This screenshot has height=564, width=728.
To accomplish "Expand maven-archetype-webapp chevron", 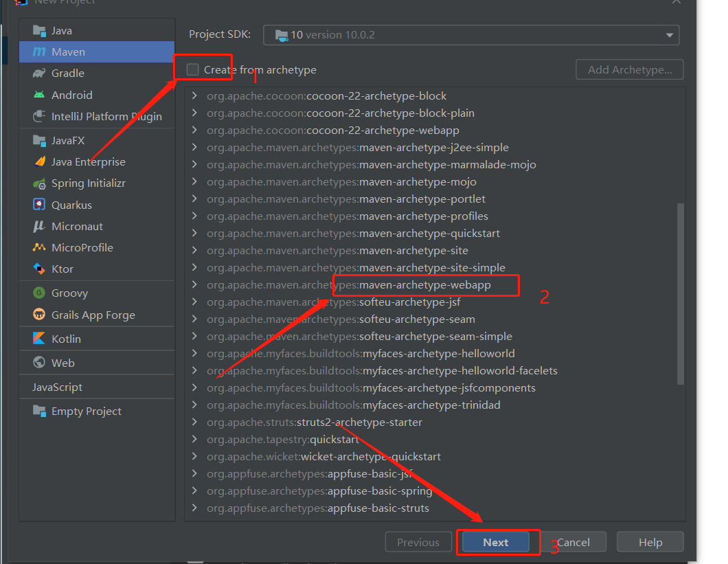I will click(194, 285).
